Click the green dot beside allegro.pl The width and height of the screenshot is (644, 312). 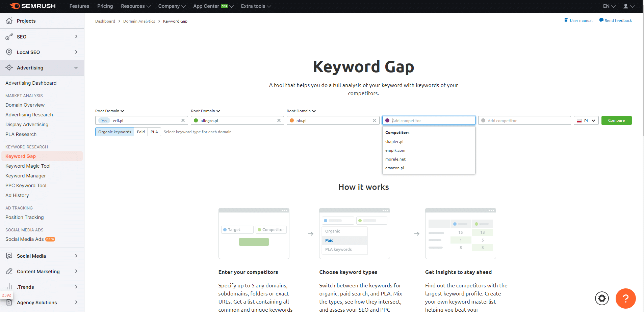pos(196,120)
